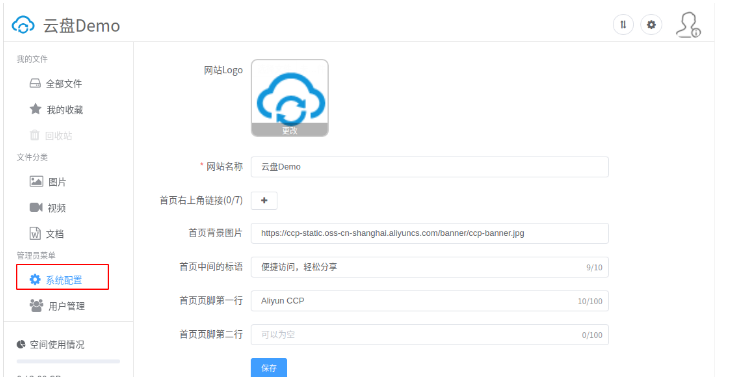Image resolution: width=732 pixels, height=379 pixels.
Task: Click the 网站Logo label
Action: click(223, 70)
